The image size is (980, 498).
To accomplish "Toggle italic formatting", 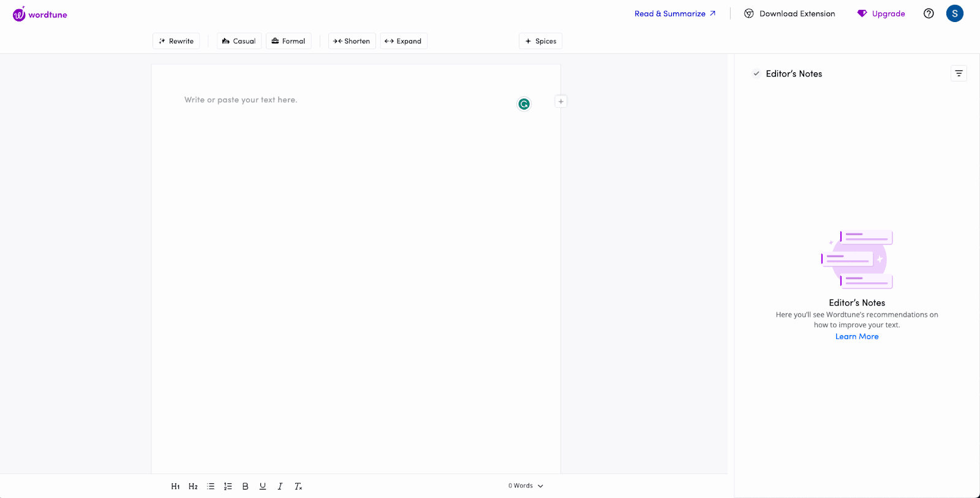I will (x=280, y=486).
